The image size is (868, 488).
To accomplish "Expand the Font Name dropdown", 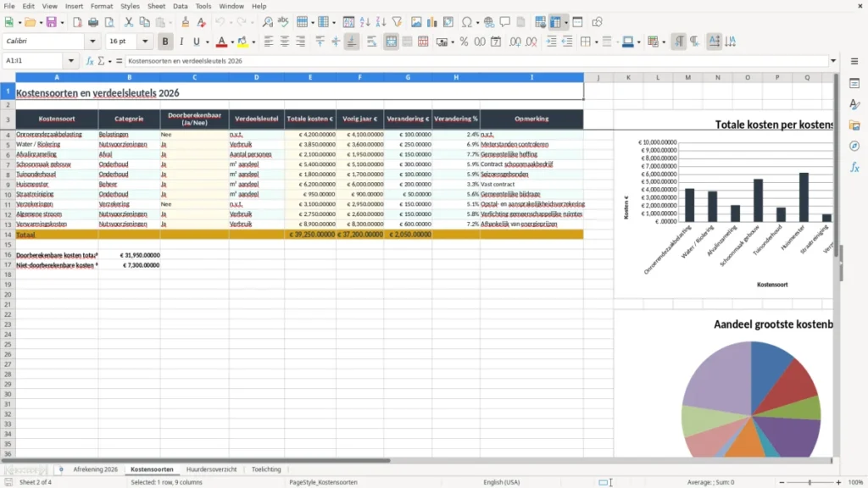I will point(92,41).
